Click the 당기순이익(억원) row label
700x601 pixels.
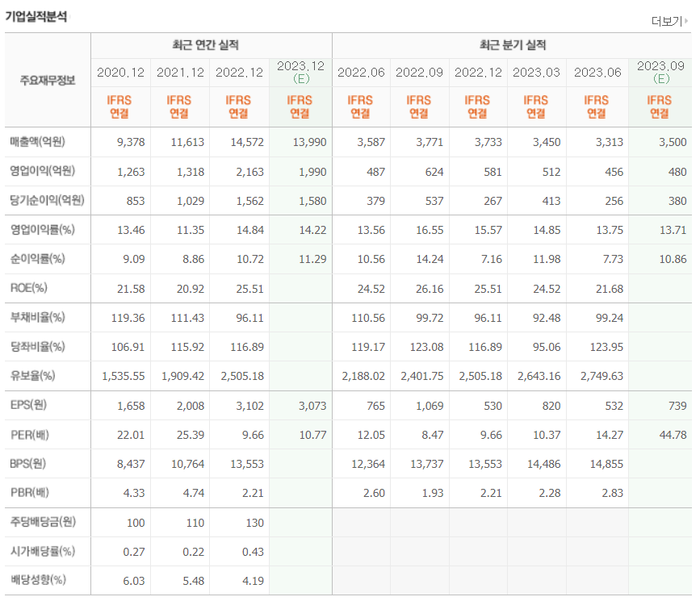tap(48, 200)
